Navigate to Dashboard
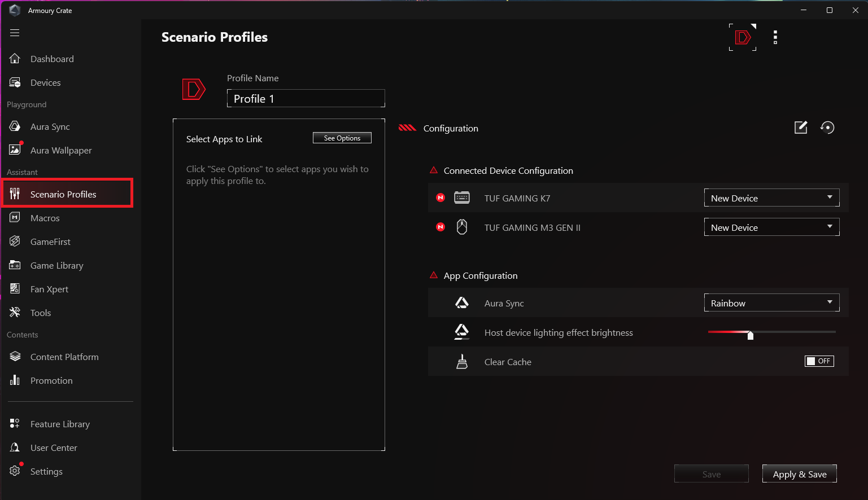Viewport: 868px width, 500px height. pyautogui.click(x=52, y=59)
